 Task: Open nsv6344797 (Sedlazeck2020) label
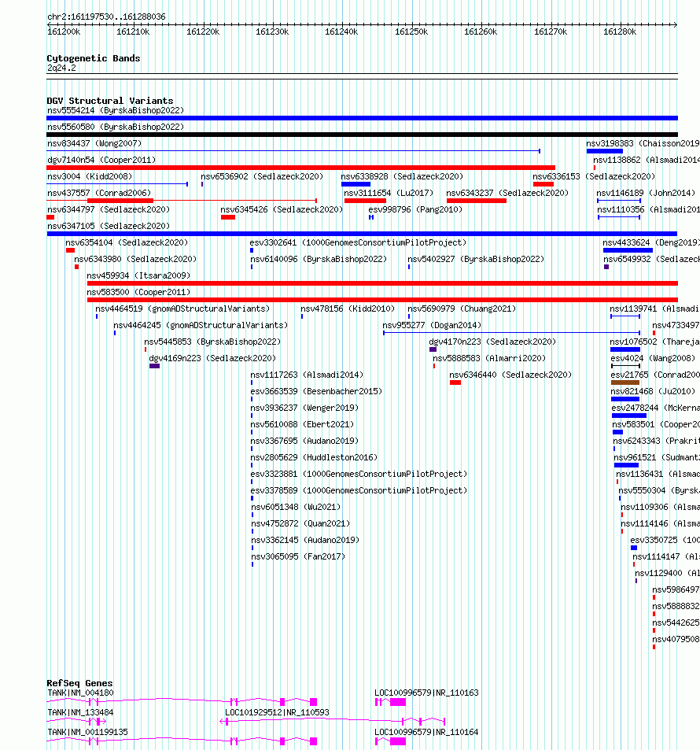tap(109, 209)
